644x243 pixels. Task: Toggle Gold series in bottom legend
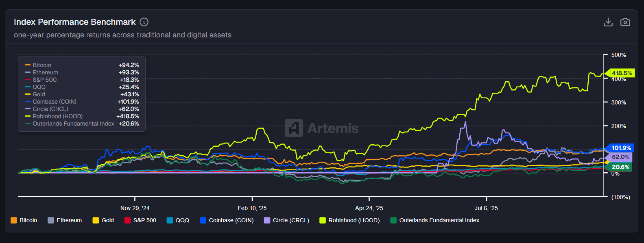coord(103,220)
